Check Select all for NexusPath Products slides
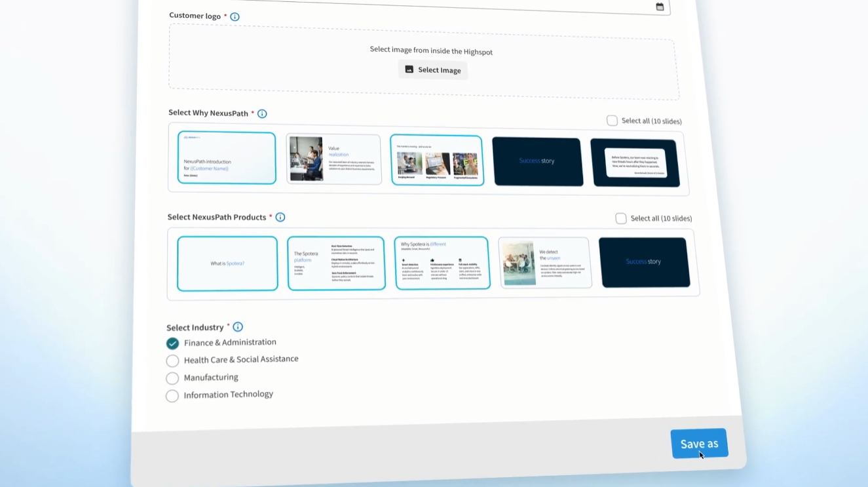 (x=621, y=218)
